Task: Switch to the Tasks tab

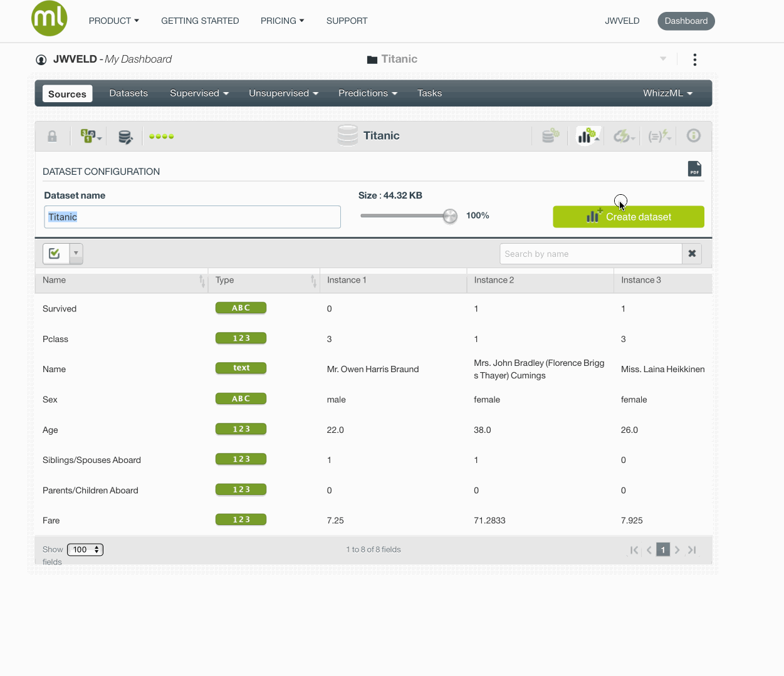Action: 430,93
